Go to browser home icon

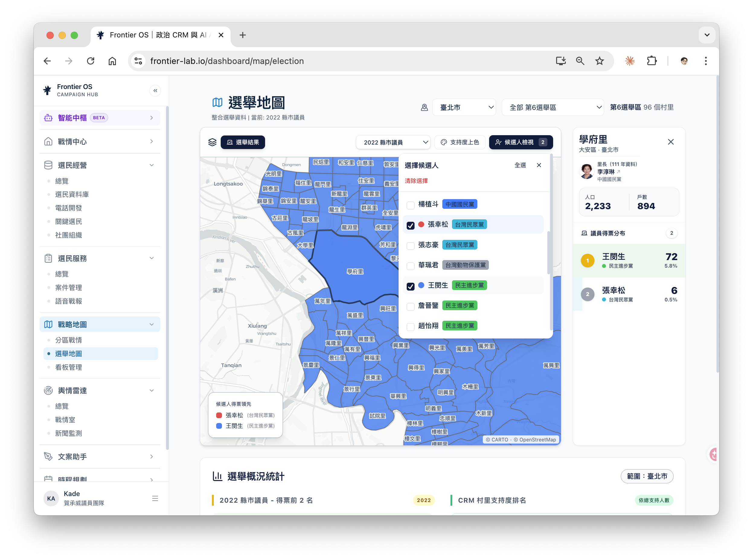tap(112, 61)
